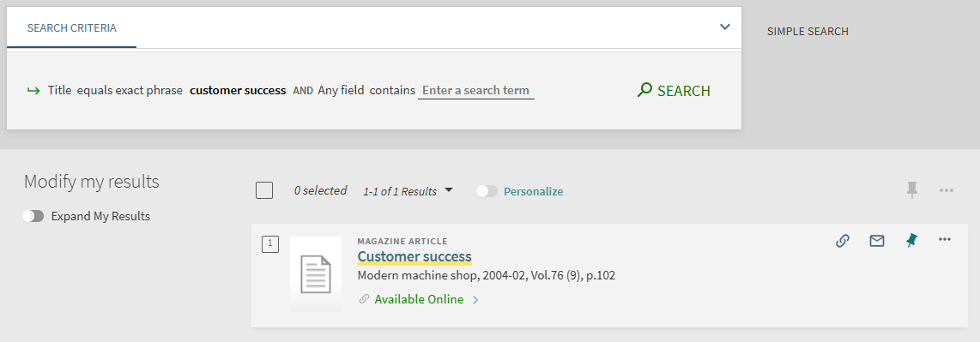
Task: Click the magnifier icon beside SEARCH
Action: tap(644, 91)
